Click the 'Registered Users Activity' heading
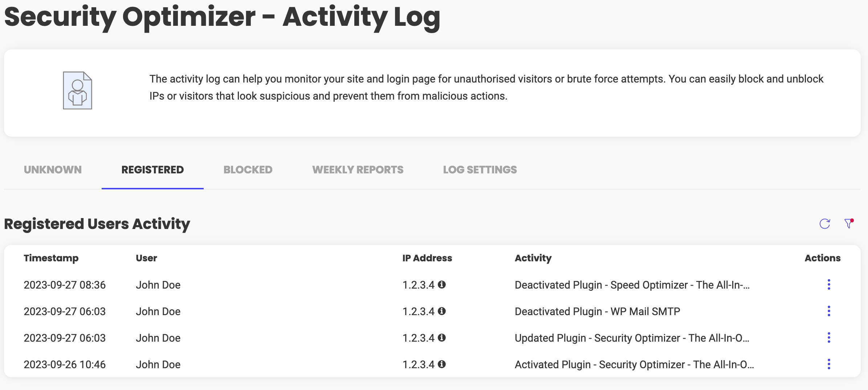The image size is (868, 390). [x=97, y=224]
